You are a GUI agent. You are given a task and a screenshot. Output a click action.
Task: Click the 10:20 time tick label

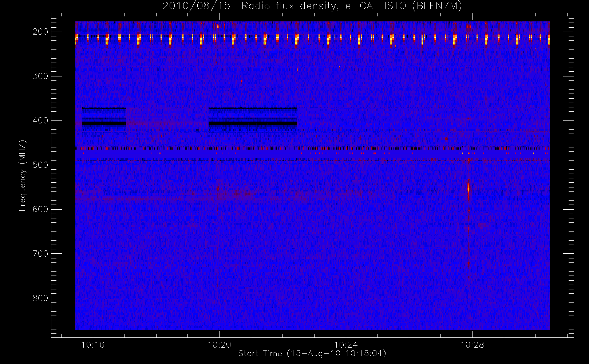(x=220, y=345)
